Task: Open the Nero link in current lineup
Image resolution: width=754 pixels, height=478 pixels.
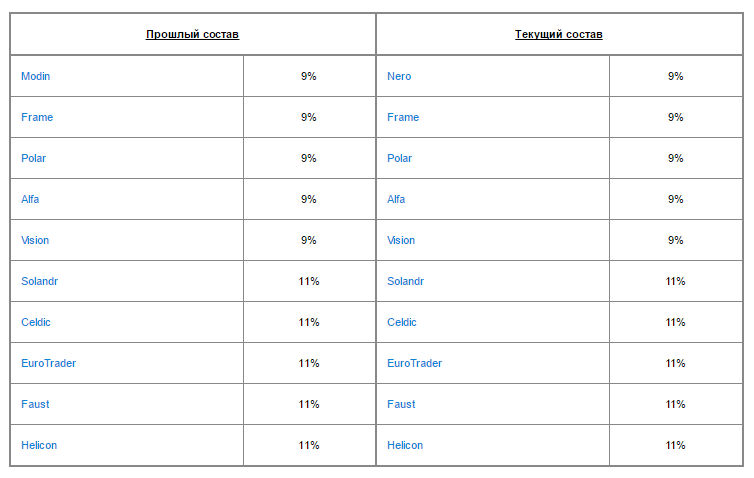Action: coord(399,76)
